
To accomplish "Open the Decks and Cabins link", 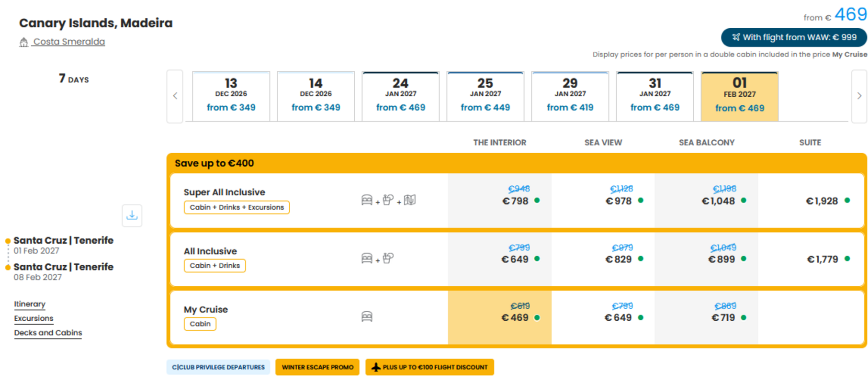I will (x=48, y=333).
